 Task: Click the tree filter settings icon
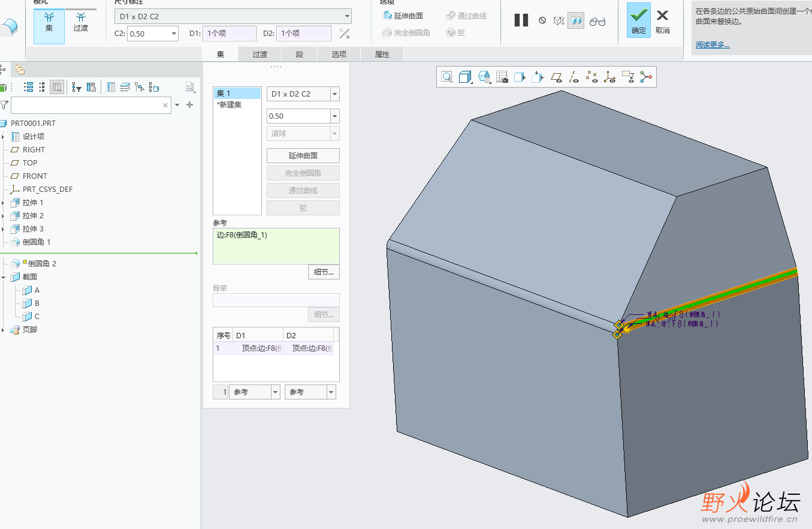77,87
